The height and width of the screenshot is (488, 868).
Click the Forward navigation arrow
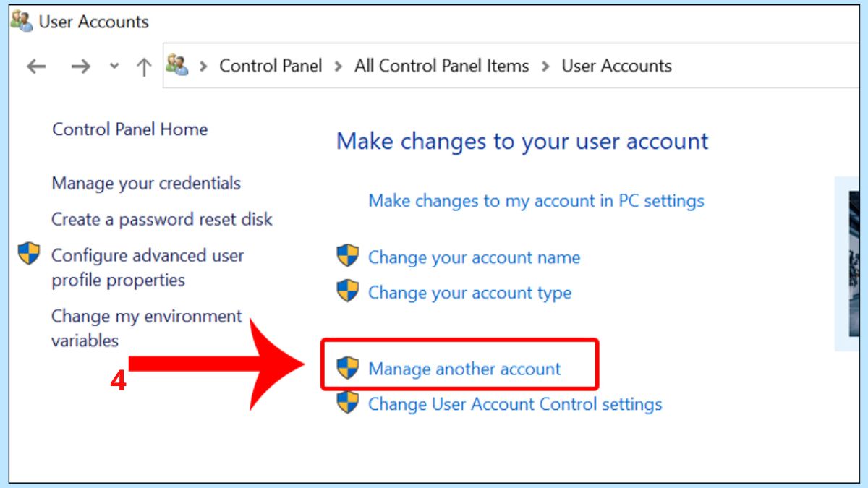coord(80,67)
